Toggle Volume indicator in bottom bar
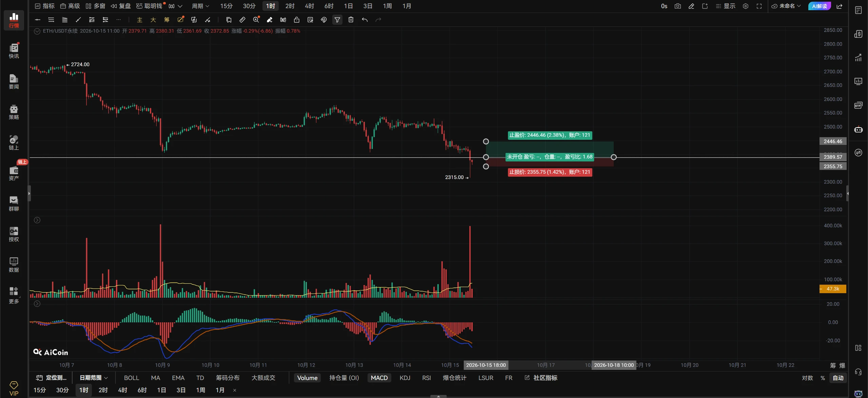 click(x=307, y=378)
